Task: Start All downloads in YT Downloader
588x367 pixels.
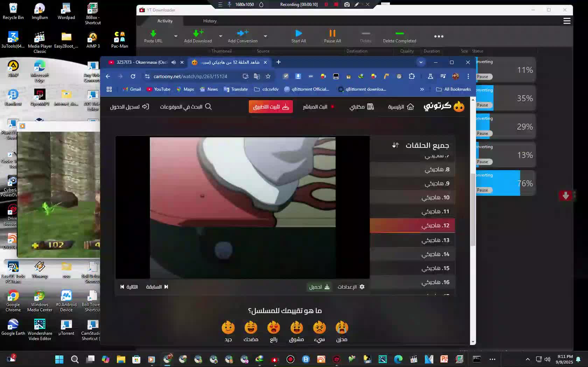Action: [x=299, y=36]
